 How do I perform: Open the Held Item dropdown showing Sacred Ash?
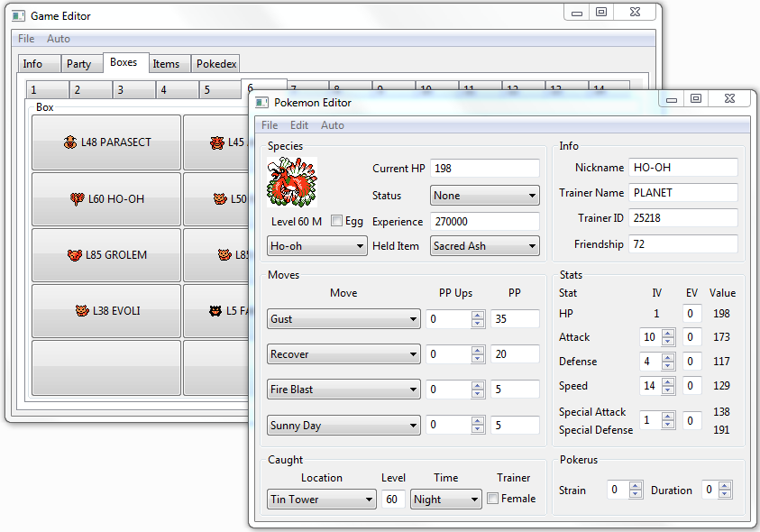[485, 246]
